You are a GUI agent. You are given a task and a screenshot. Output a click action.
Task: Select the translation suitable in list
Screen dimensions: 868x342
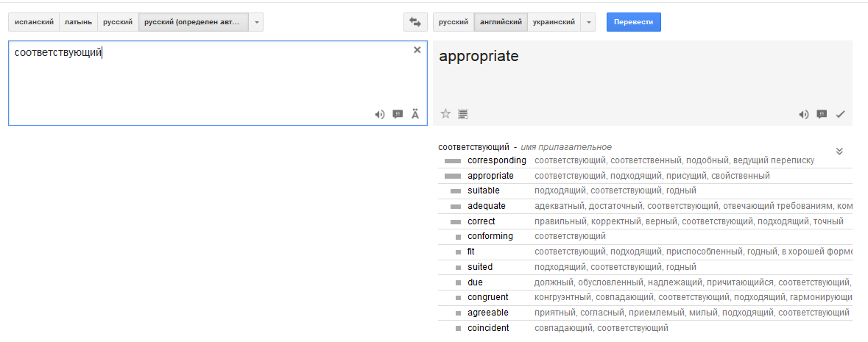click(x=483, y=190)
